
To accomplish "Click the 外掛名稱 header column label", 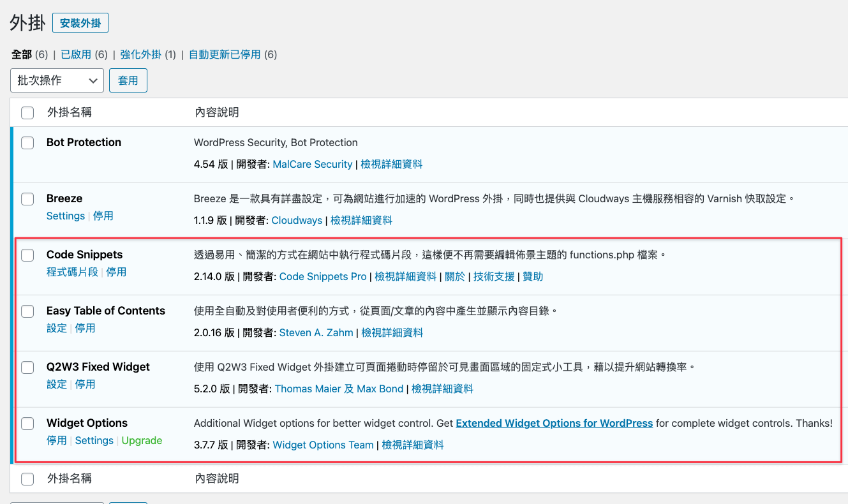I will pos(70,112).
